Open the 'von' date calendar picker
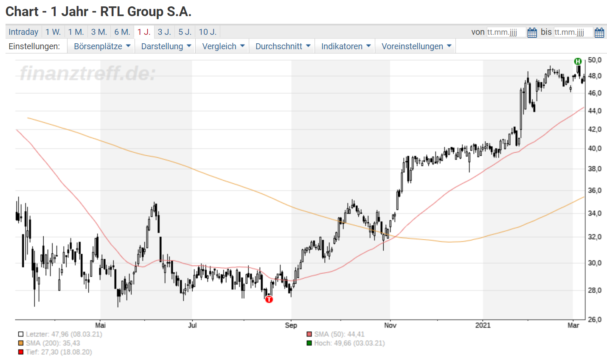This screenshot has width=607, height=364. click(532, 32)
